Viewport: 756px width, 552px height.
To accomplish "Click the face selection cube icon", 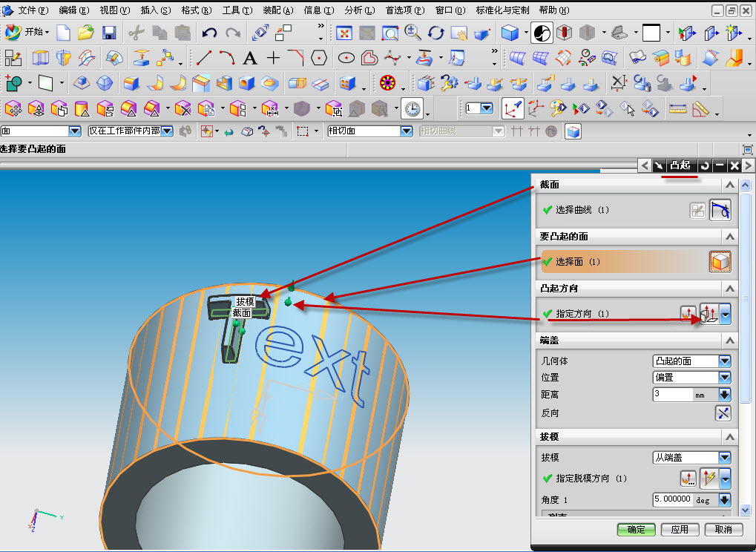I will [720, 262].
